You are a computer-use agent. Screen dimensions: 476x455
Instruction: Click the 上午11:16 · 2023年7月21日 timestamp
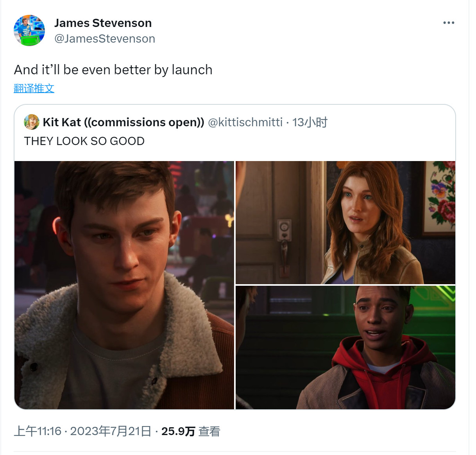click(x=82, y=431)
